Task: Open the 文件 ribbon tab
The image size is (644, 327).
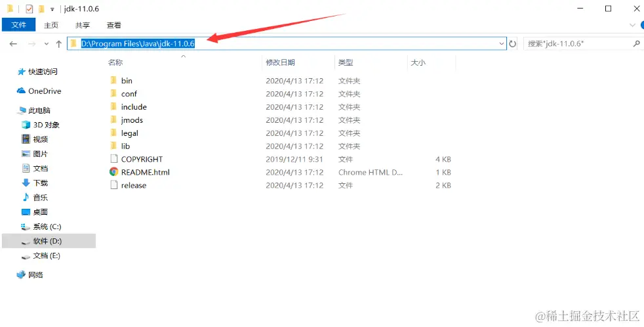Action: pyautogui.click(x=19, y=25)
